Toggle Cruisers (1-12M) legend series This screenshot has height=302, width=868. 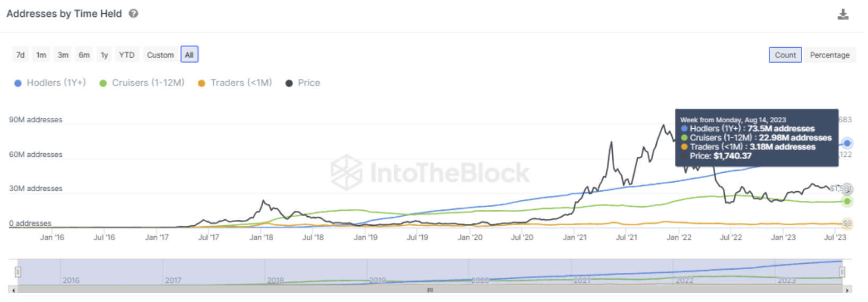pyautogui.click(x=142, y=83)
